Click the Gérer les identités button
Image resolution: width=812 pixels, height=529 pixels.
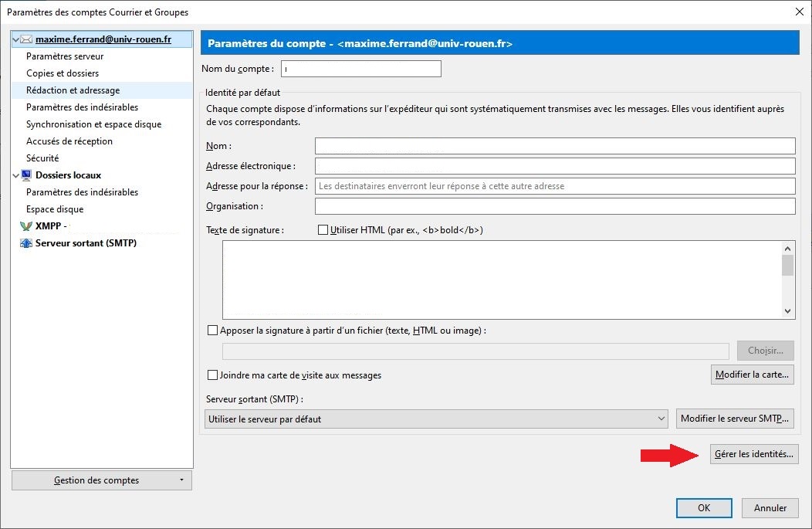pos(753,454)
